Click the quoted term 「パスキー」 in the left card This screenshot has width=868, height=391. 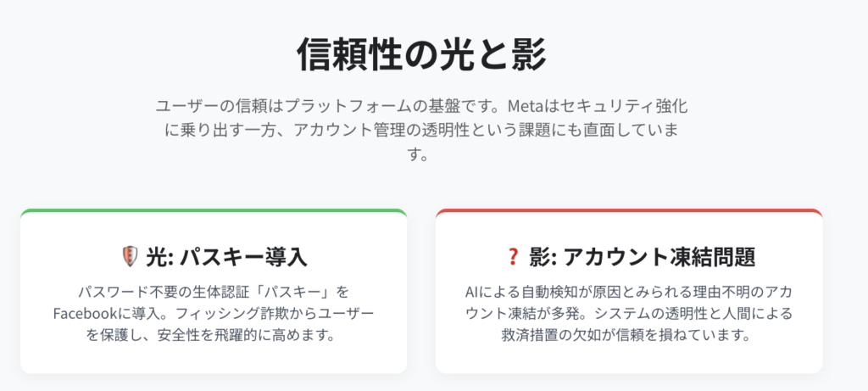[x=287, y=291]
